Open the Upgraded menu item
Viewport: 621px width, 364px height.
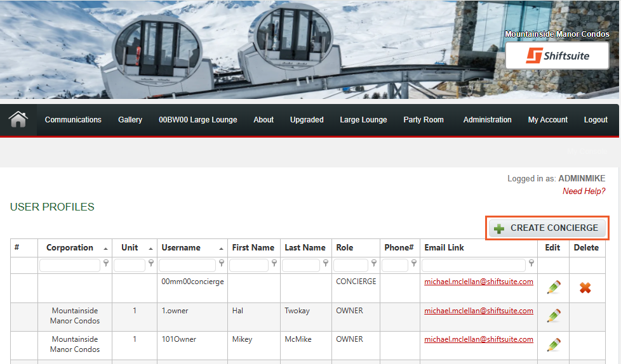click(307, 119)
